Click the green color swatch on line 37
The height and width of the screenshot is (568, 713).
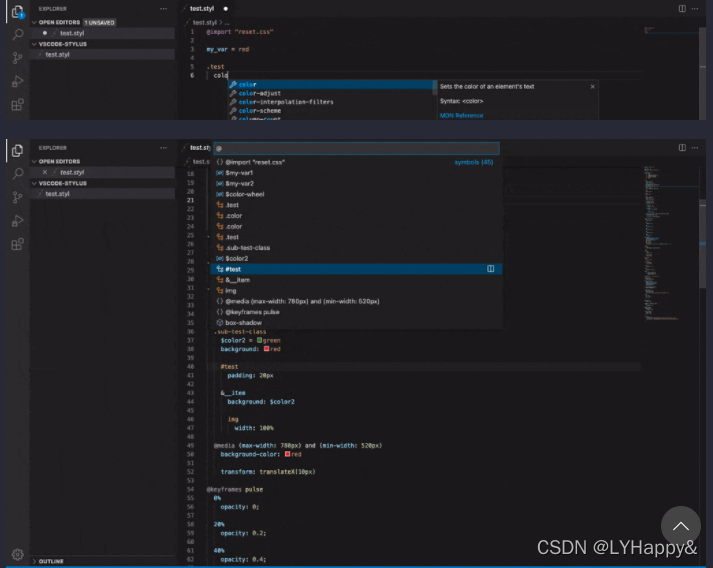point(259,340)
